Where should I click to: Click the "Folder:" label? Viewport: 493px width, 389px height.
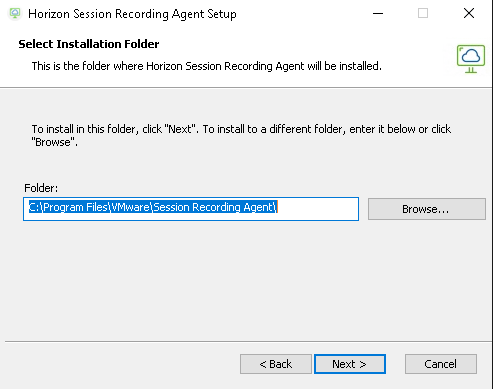[x=41, y=188]
